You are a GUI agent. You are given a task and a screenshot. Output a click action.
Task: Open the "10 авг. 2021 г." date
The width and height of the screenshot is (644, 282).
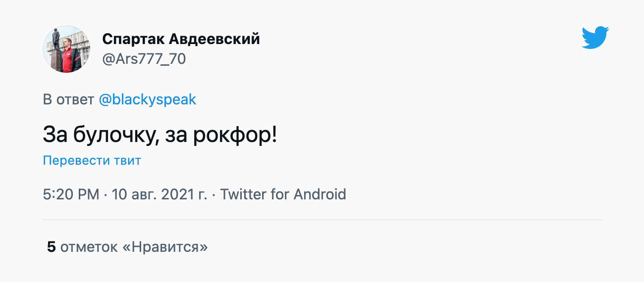[160, 194]
